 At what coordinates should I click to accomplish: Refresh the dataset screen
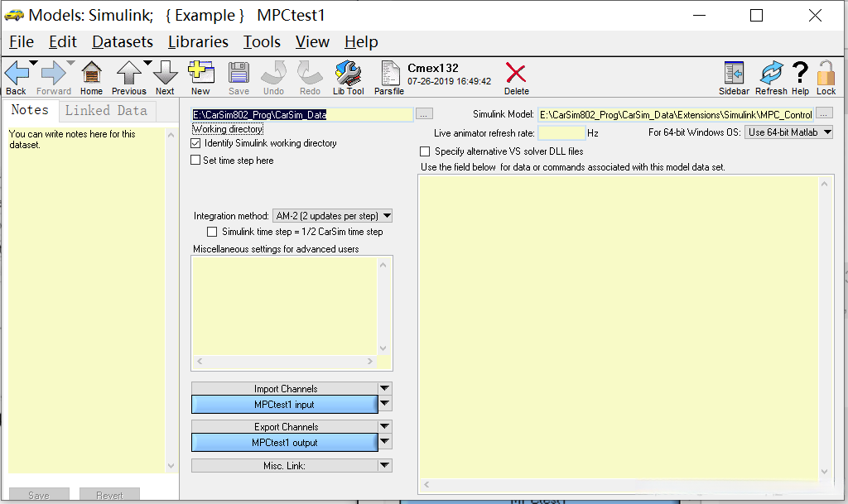(x=771, y=73)
